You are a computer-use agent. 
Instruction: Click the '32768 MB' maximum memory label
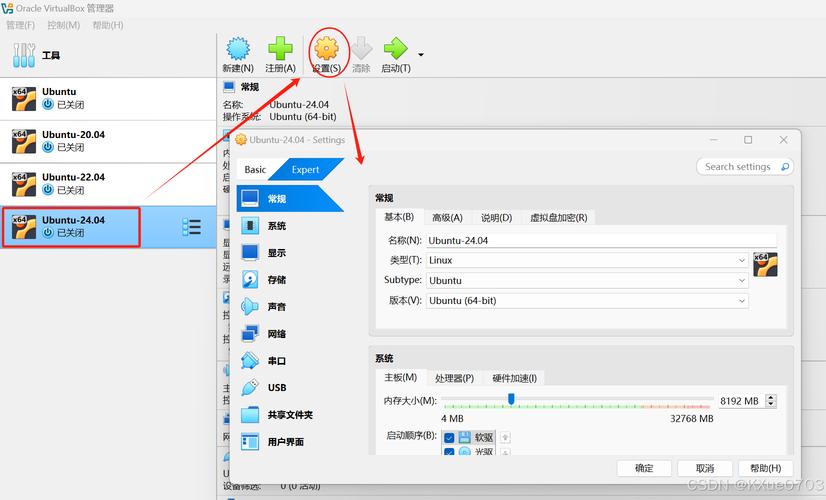(692, 419)
